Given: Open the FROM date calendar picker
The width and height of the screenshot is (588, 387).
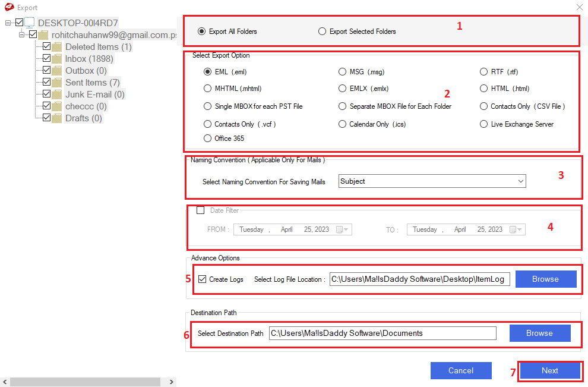Looking at the screenshot, I should click(x=342, y=229).
